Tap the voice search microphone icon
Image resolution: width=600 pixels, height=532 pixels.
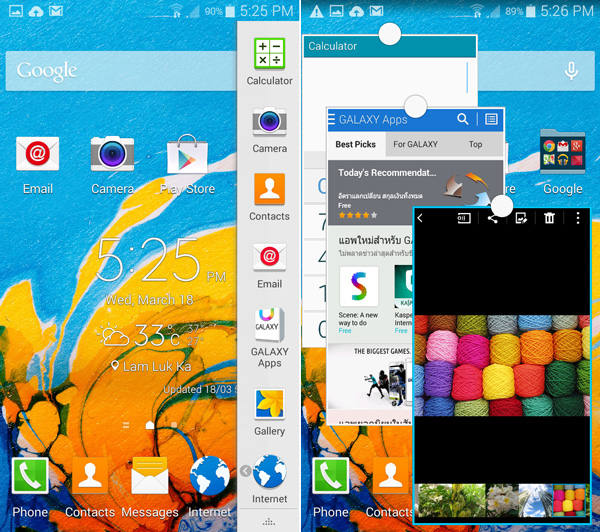[x=571, y=71]
